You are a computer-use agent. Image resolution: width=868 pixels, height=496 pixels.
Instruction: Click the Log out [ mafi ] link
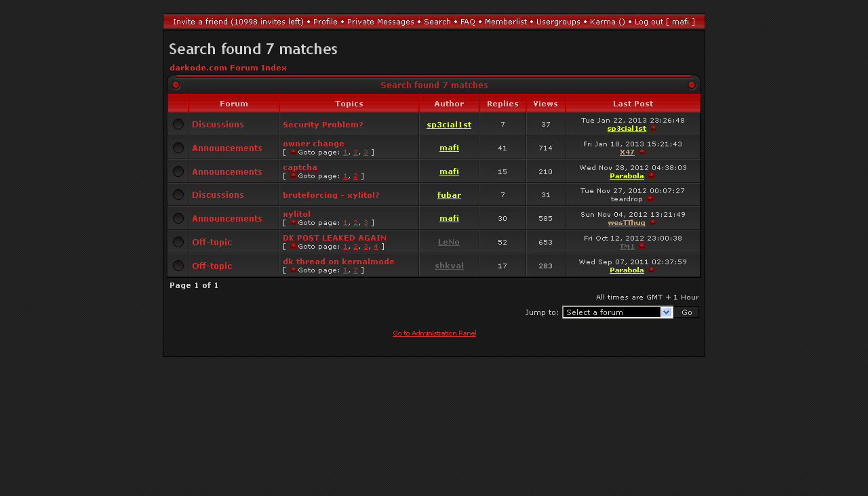pyautogui.click(x=665, y=22)
